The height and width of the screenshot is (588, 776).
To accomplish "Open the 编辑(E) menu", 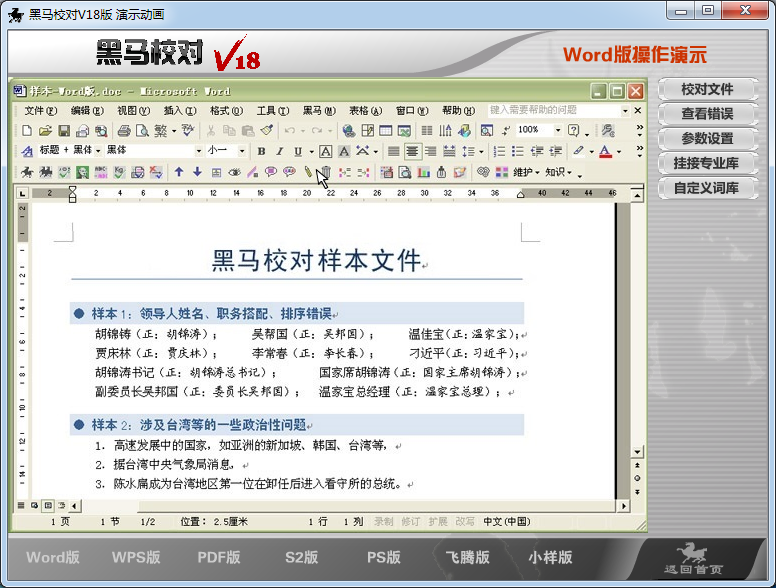I will (x=87, y=110).
